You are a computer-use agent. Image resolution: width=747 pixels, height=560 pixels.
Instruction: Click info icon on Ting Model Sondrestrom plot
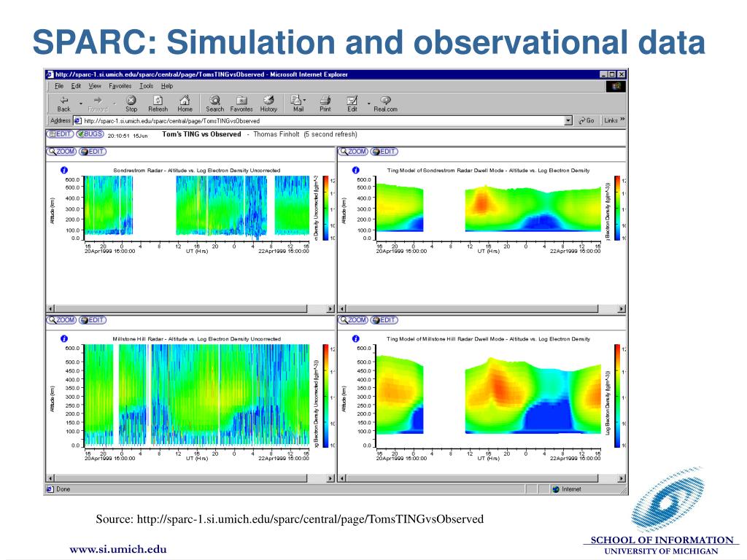356,170
